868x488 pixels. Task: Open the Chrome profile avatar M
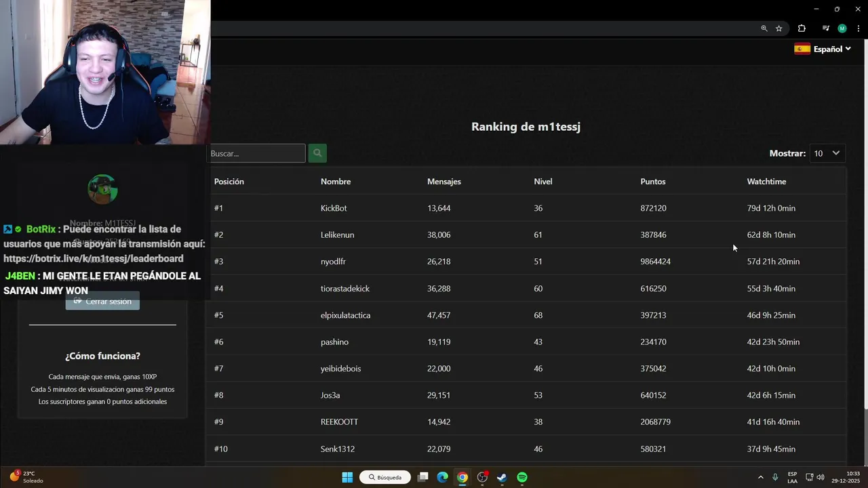point(842,28)
